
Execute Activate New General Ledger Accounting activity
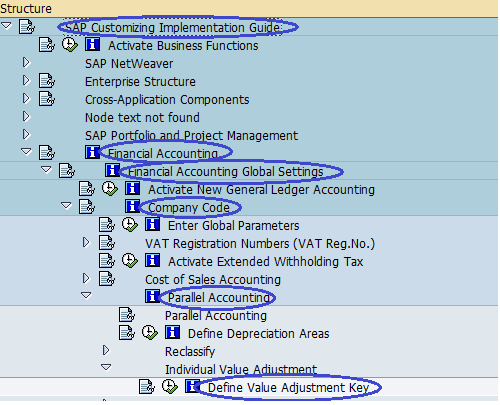110,189
